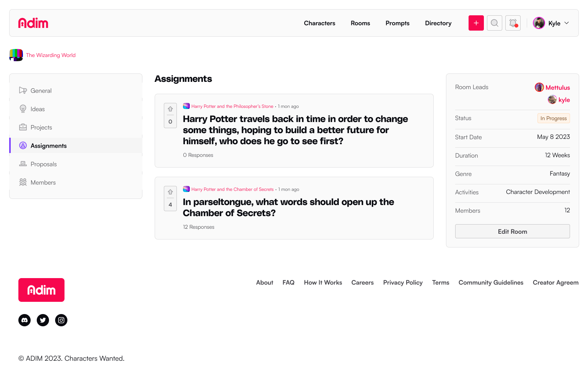
Task: Select Ideas in the room sidebar
Action: coord(38,109)
